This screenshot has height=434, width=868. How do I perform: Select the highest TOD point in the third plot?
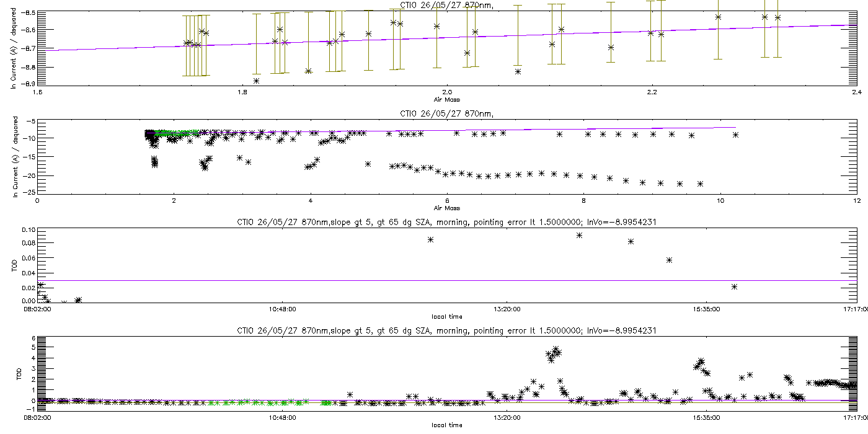click(579, 235)
